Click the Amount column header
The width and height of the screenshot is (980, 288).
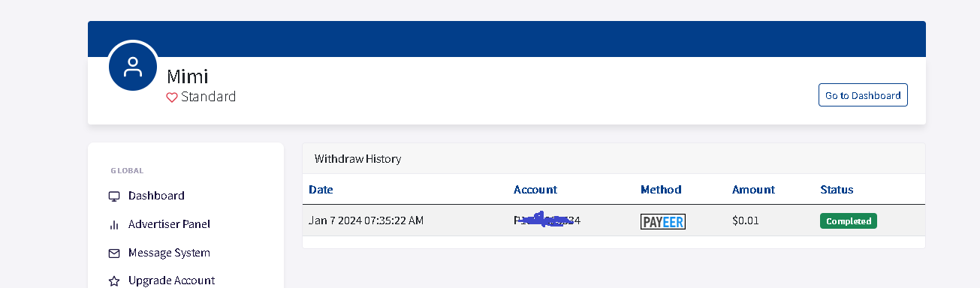753,190
